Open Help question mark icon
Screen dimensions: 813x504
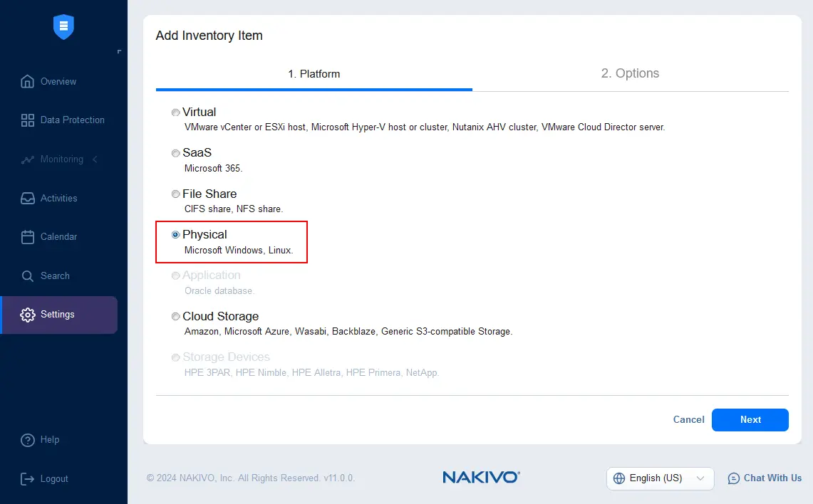click(28, 440)
